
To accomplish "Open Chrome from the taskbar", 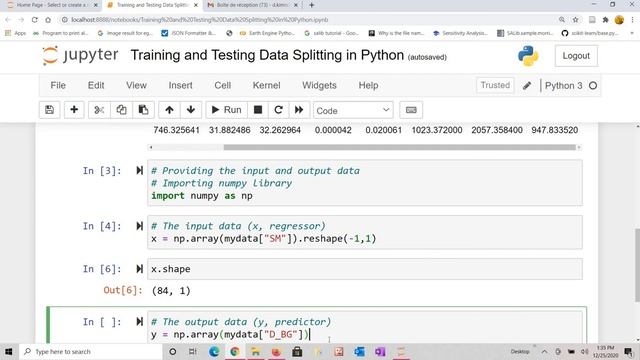I will tap(235, 351).
